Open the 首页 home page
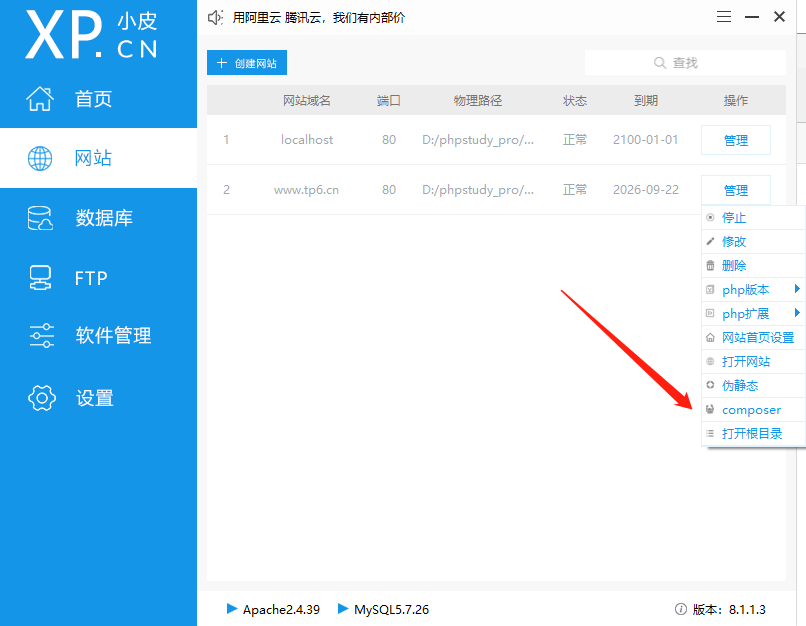The image size is (806, 626). (98, 99)
